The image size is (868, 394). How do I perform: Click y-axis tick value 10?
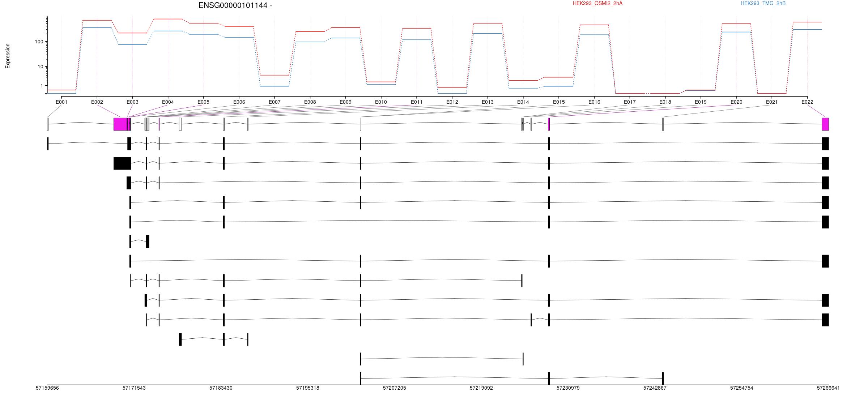coord(41,67)
